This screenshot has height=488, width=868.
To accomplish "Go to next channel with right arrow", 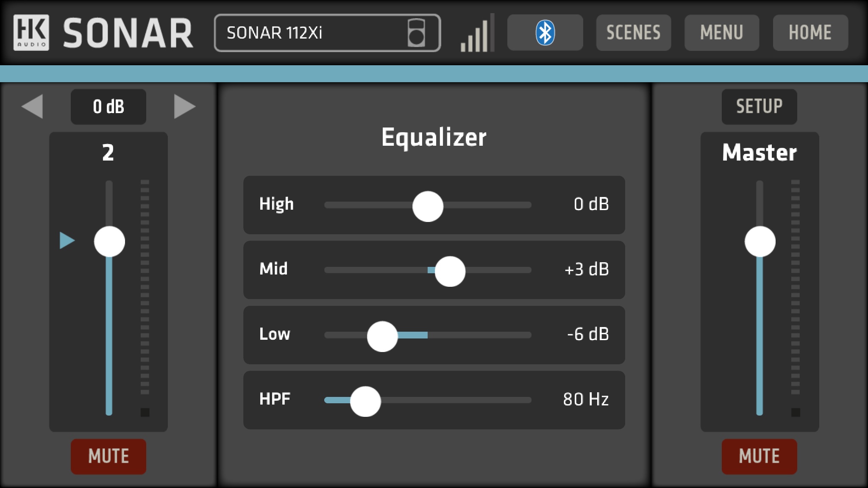I will point(184,106).
